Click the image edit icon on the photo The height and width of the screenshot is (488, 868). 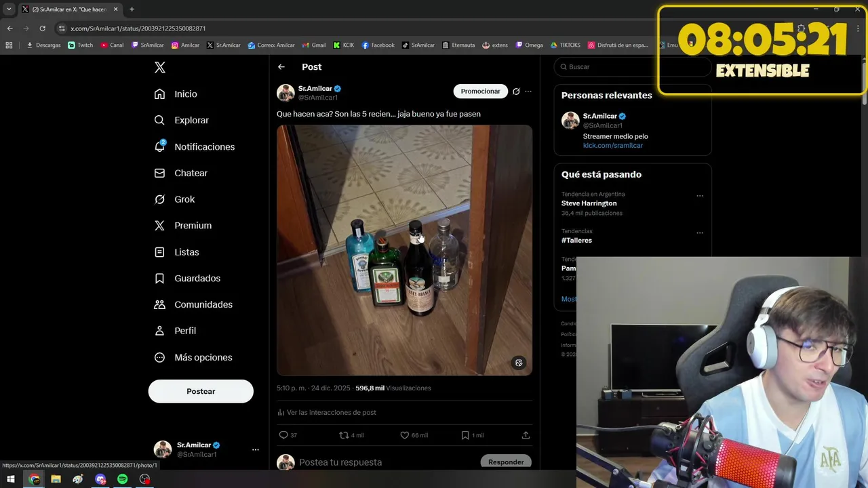pyautogui.click(x=519, y=363)
